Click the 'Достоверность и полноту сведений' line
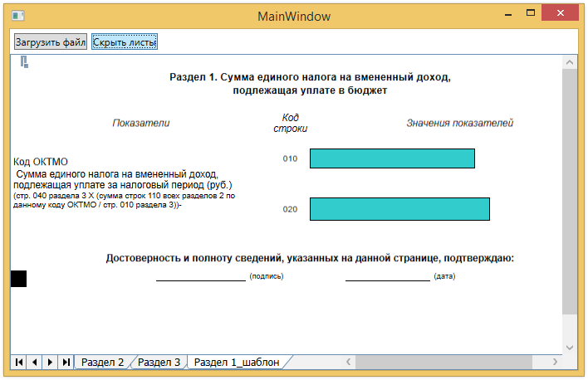 310,258
